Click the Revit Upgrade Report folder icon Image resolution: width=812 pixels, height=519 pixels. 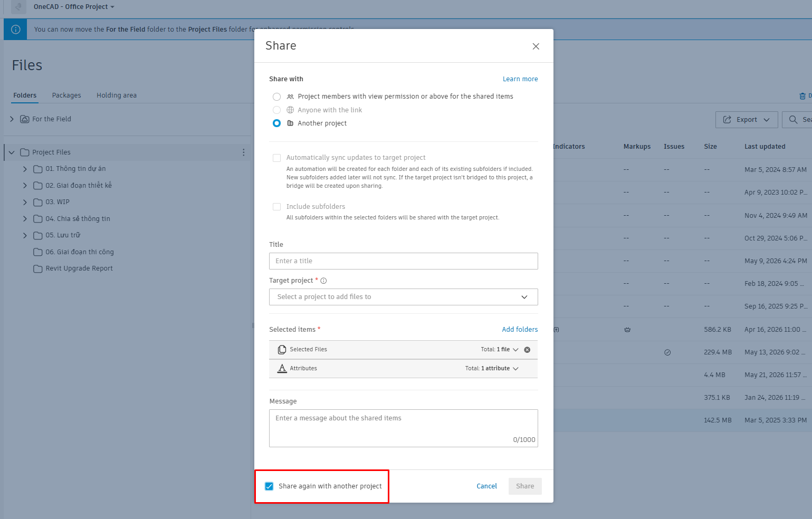[x=37, y=268]
